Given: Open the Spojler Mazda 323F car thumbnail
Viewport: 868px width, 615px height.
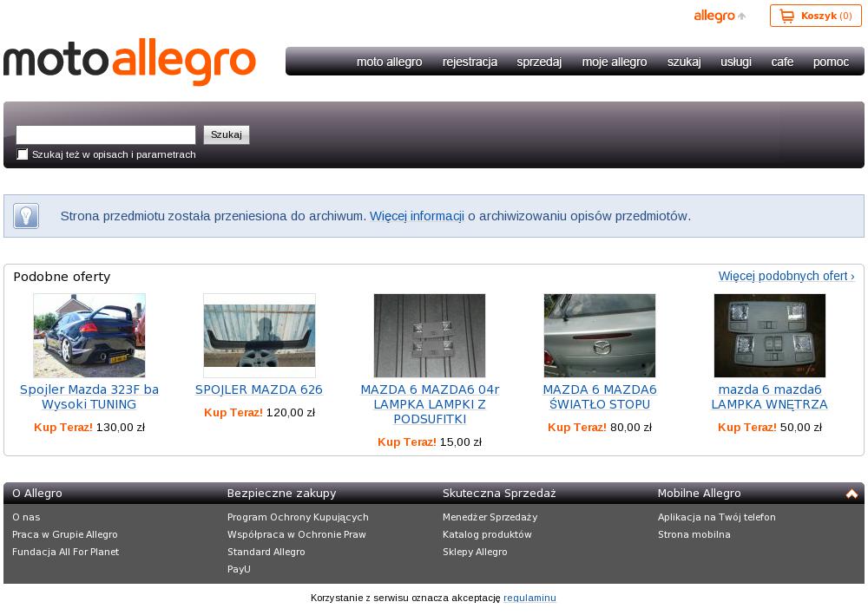Looking at the screenshot, I should [x=89, y=336].
